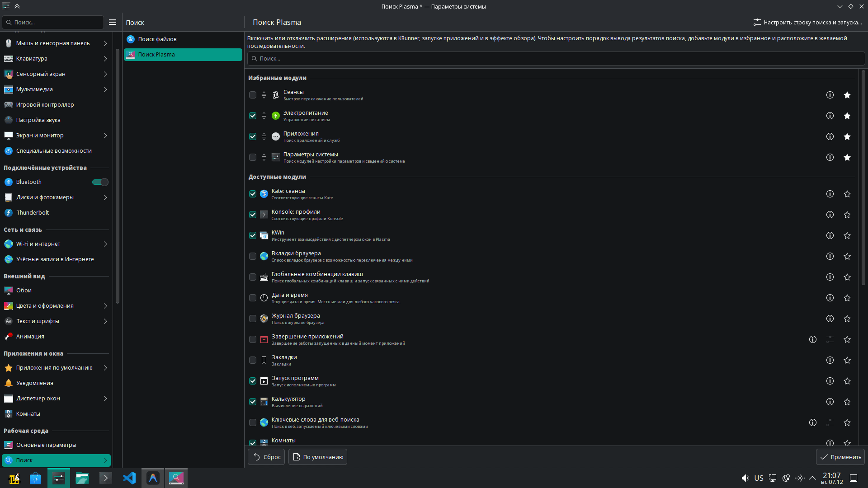Expand Цвета и оформления chevron

pyautogui.click(x=105, y=306)
